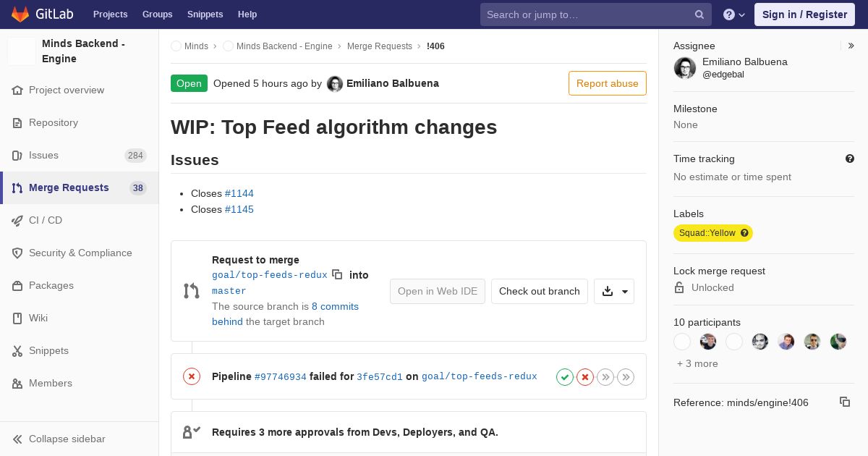Click the yellow Squad::Yellow label
The height and width of the screenshot is (456, 868).
click(713, 233)
